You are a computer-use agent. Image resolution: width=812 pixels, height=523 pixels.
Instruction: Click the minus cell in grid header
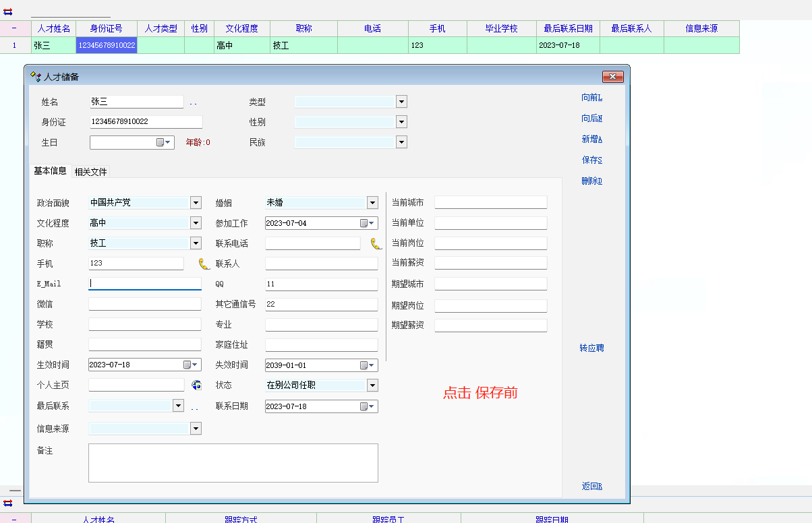tap(15, 28)
